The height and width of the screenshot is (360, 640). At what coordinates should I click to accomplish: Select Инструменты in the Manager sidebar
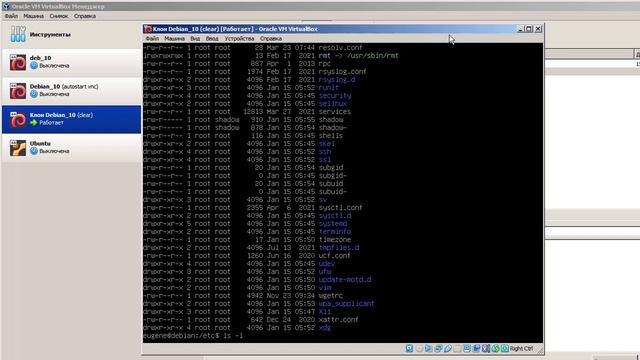tap(71, 34)
